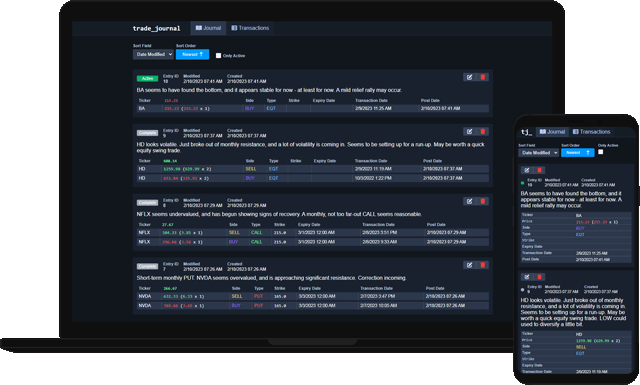640x385 pixels.
Task: Switch to Transactions tab on phone
Action: pyautogui.click(x=591, y=132)
